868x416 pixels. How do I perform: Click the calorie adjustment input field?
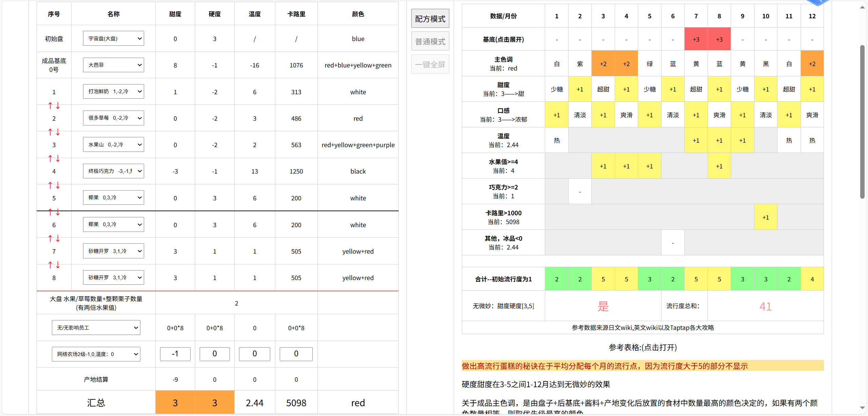coord(296,354)
